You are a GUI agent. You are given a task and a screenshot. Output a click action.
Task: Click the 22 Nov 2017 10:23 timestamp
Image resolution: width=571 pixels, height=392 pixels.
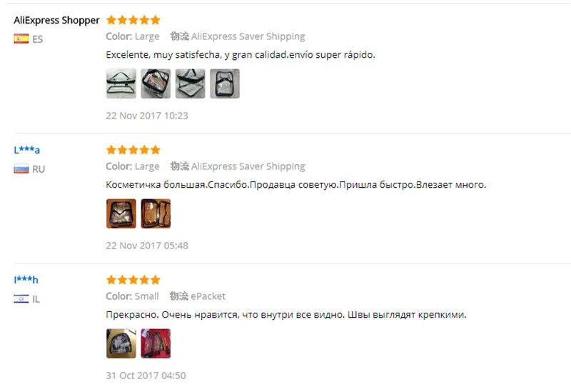(147, 116)
